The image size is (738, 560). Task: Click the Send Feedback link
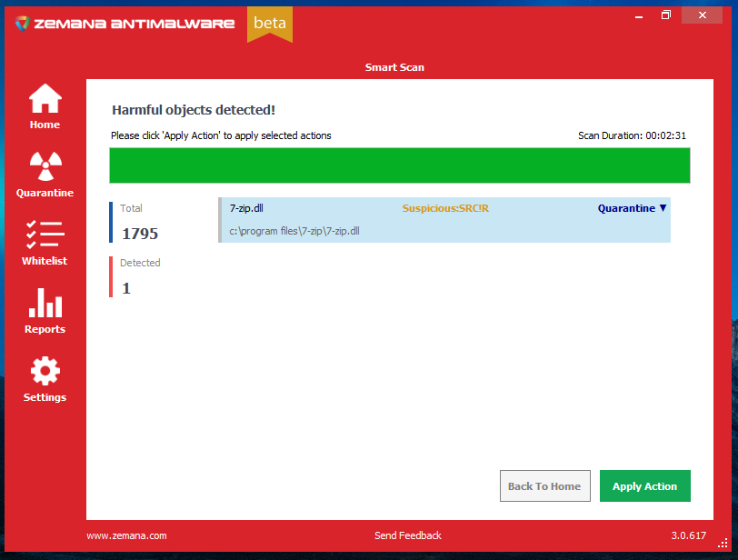coord(407,535)
